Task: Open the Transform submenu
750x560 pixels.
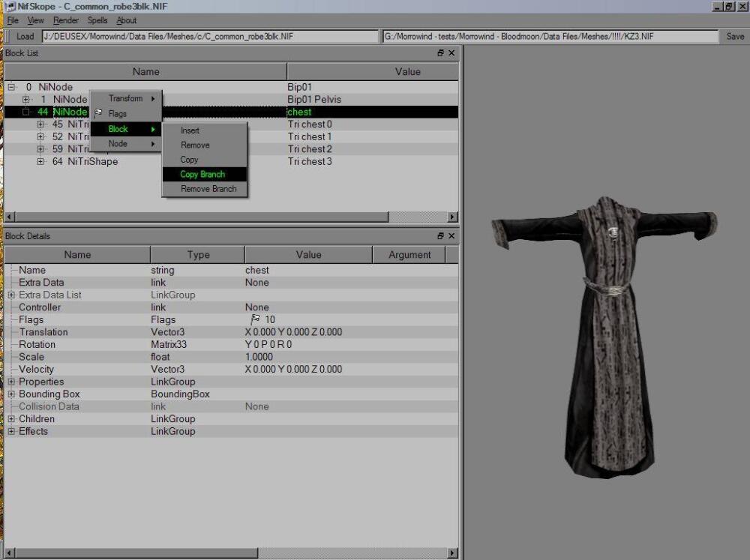Action: 126,98
